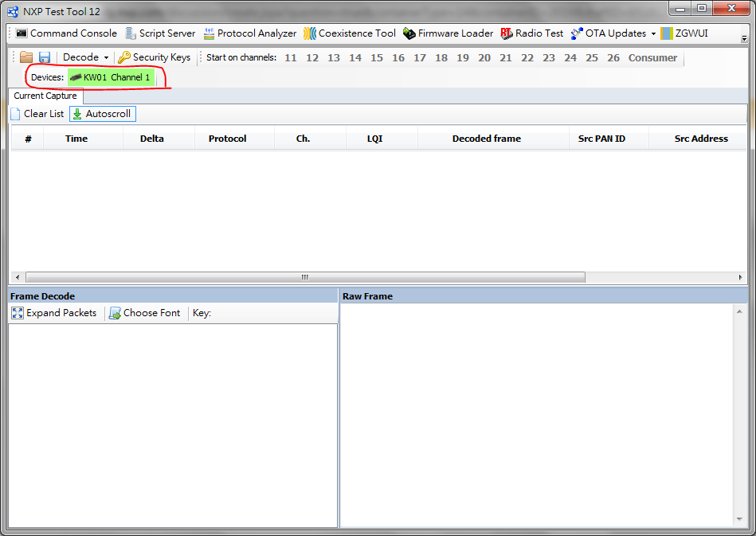Toggle the Autoscroll option
The height and width of the screenshot is (536, 756).
pos(103,114)
